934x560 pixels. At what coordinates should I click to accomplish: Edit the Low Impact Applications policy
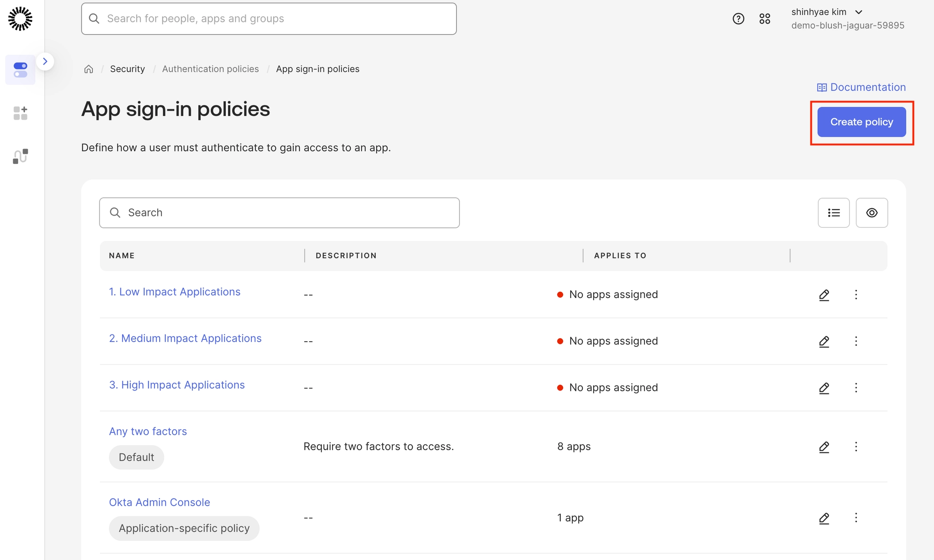point(824,295)
